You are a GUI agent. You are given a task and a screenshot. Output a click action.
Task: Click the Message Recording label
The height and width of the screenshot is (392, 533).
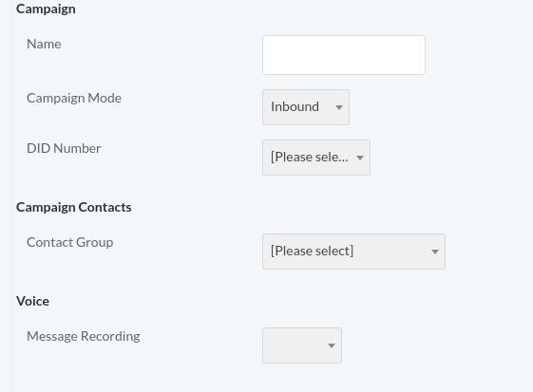[84, 336]
